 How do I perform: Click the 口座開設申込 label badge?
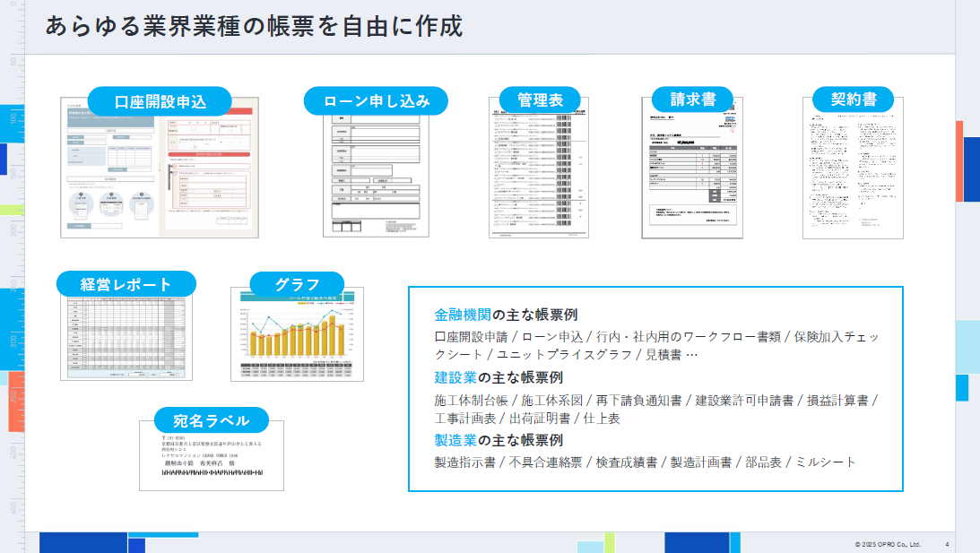(160, 101)
